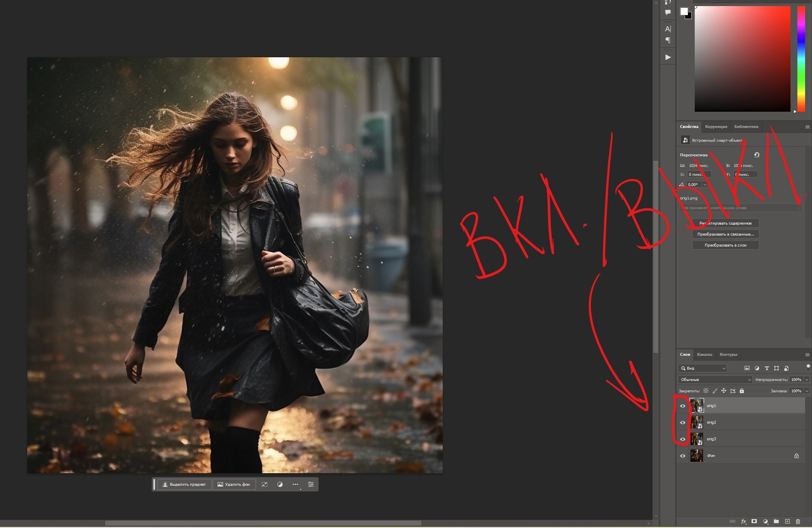Viewport: 812px width, 528px height.
Task: Open the blend mode dropdown Обычные
Action: [715, 380]
